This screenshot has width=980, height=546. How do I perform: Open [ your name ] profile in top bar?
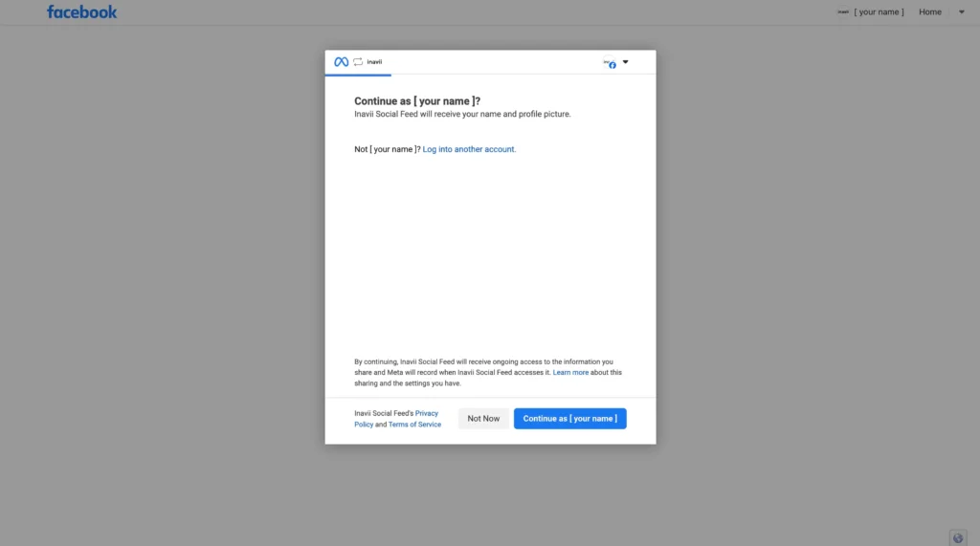879,11
